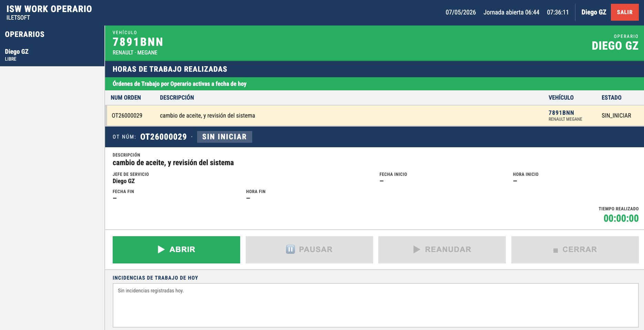Image resolution: width=644 pixels, height=330 pixels.
Task: Click the clock time 07:36:11
Action: point(558,12)
